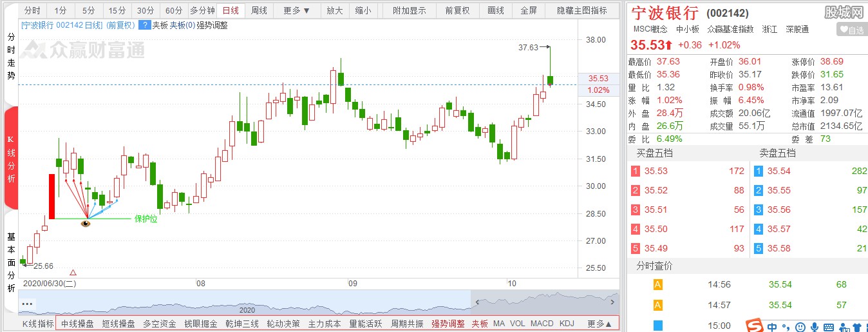868x332 pixels.
Task: Click the eye icon under the chart
Action: click(86, 223)
